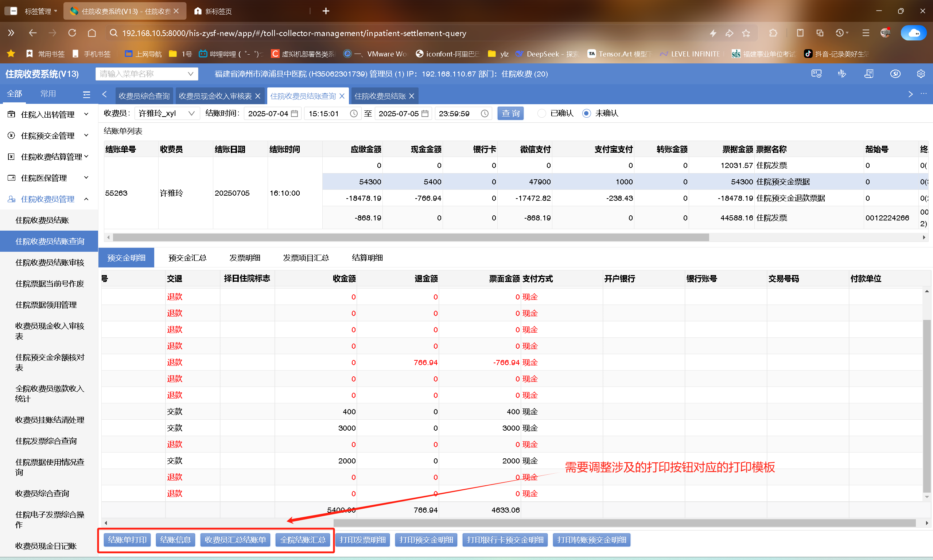This screenshot has width=933, height=560.
Task: Click the browser refresh icon
Action: tap(72, 33)
